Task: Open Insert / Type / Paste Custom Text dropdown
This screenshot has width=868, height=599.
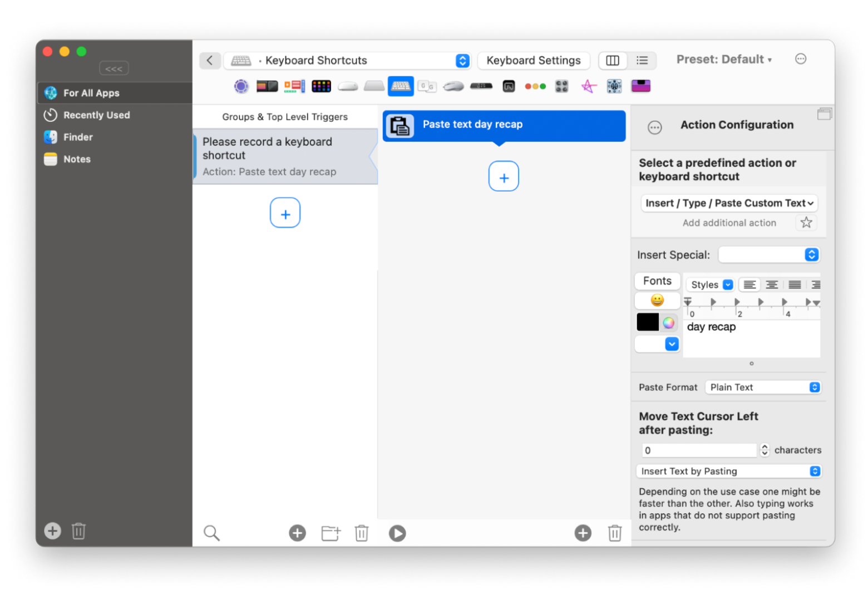Action: (729, 203)
